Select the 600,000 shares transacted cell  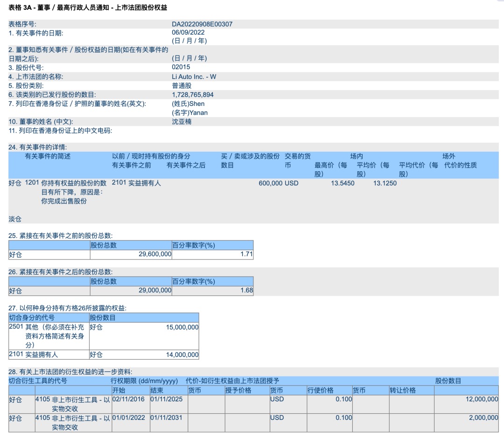click(270, 183)
